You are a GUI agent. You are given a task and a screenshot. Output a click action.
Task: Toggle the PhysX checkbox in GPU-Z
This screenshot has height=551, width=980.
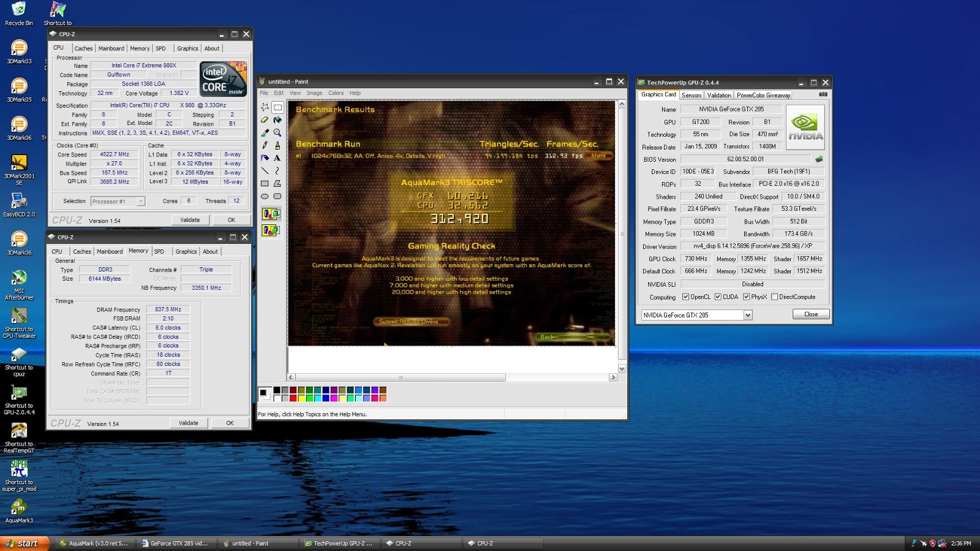(746, 297)
